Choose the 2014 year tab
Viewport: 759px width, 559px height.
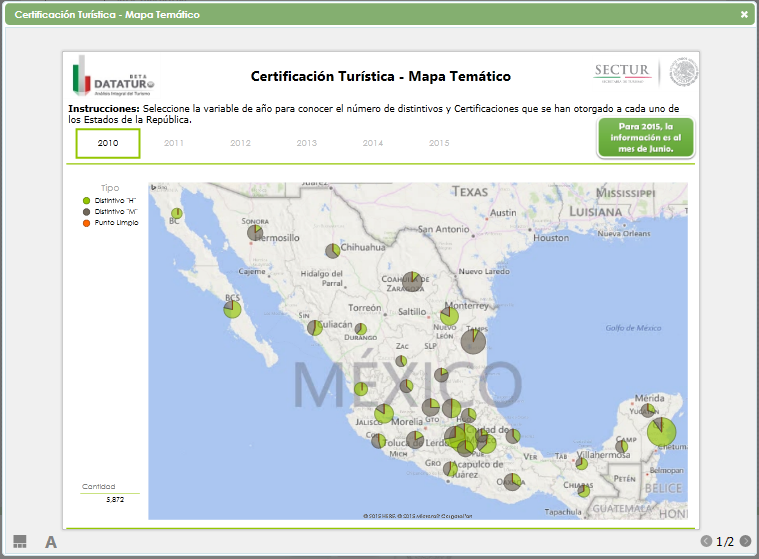coord(373,144)
